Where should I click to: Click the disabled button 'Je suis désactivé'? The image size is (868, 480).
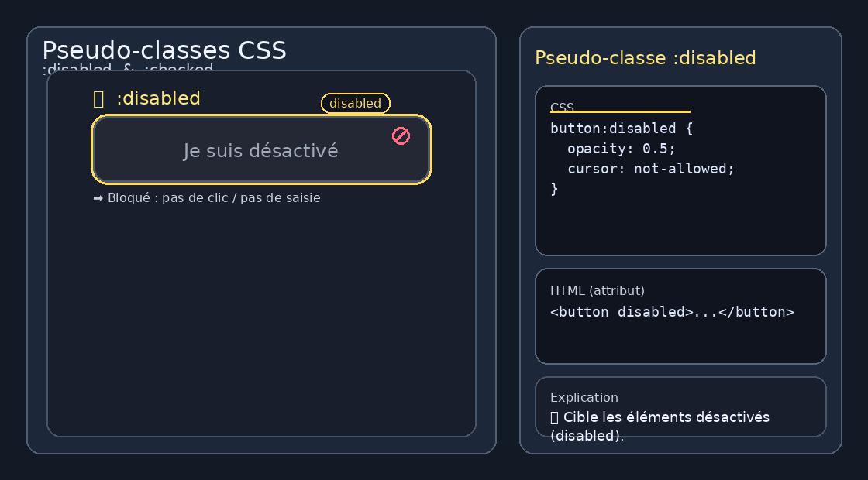click(261, 149)
